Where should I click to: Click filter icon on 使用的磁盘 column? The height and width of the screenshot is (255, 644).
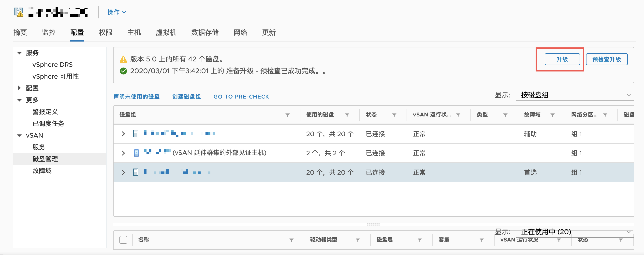[347, 115]
